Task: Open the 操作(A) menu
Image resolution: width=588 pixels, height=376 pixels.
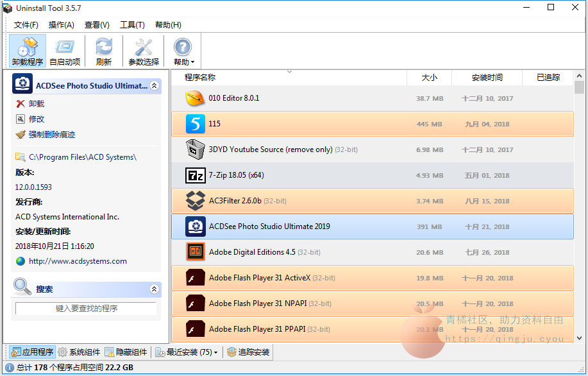Action: pos(62,25)
